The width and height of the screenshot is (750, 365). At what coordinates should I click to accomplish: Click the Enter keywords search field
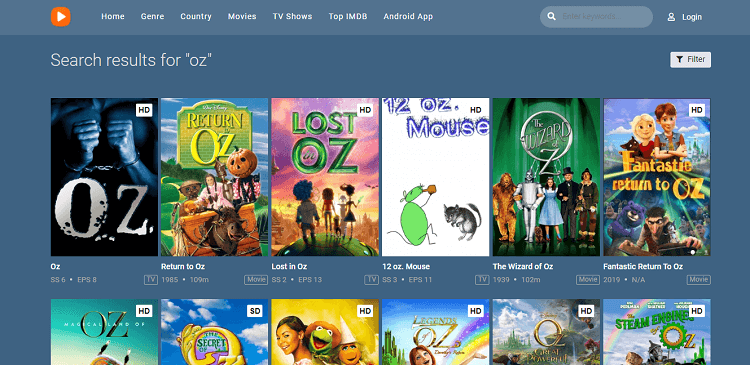point(604,17)
